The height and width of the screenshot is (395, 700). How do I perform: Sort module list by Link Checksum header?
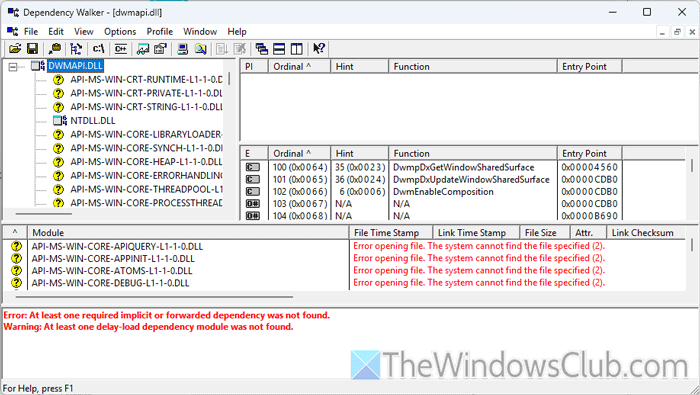646,233
